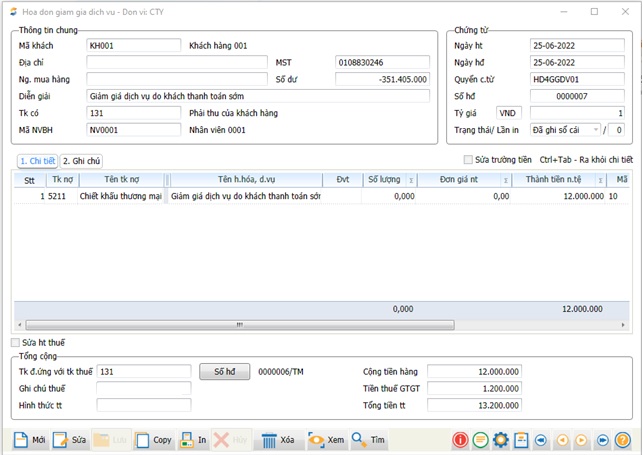643x455 pixels.
Task: Click the orange help question mark icon
Action: (x=623, y=440)
